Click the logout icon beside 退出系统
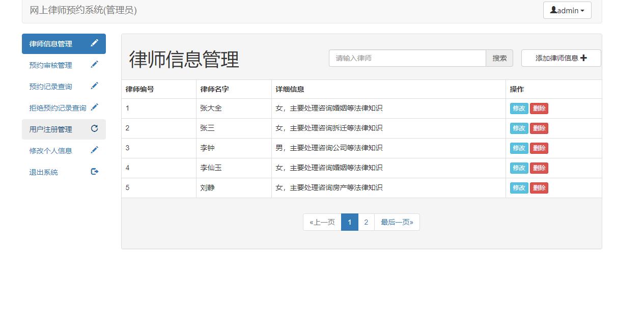The height and width of the screenshot is (326, 644). 94,172
